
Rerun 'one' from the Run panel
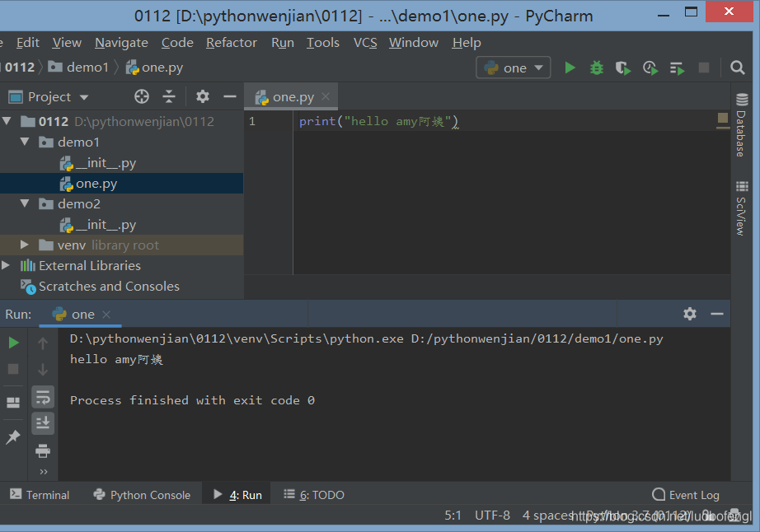coord(13,343)
